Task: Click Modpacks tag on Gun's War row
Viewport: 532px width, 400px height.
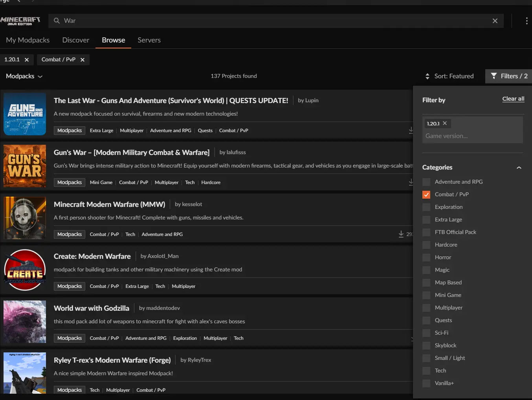Action: coord(70,182)
